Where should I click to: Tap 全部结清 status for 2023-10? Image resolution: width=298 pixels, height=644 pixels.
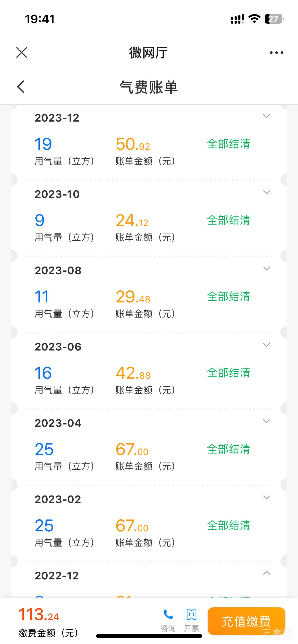coord(228,220)
